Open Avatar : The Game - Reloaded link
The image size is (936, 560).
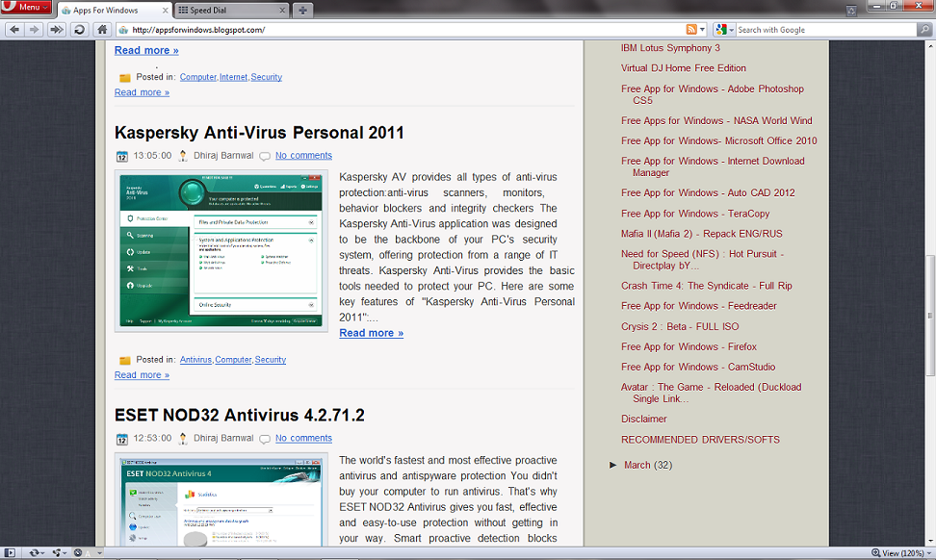coord(711,393)
